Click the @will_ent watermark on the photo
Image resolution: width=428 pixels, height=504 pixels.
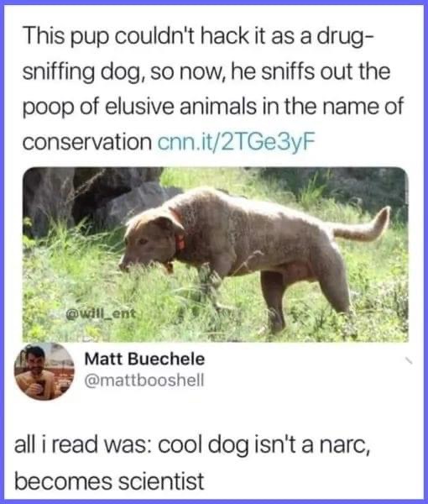[101, 313]
